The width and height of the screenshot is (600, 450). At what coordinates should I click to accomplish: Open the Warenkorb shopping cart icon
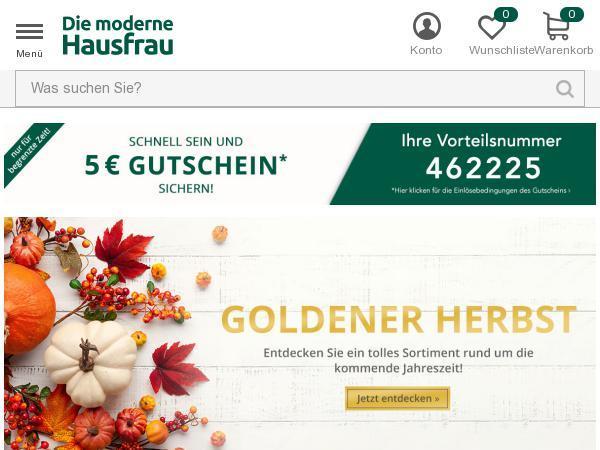point(557,26)
